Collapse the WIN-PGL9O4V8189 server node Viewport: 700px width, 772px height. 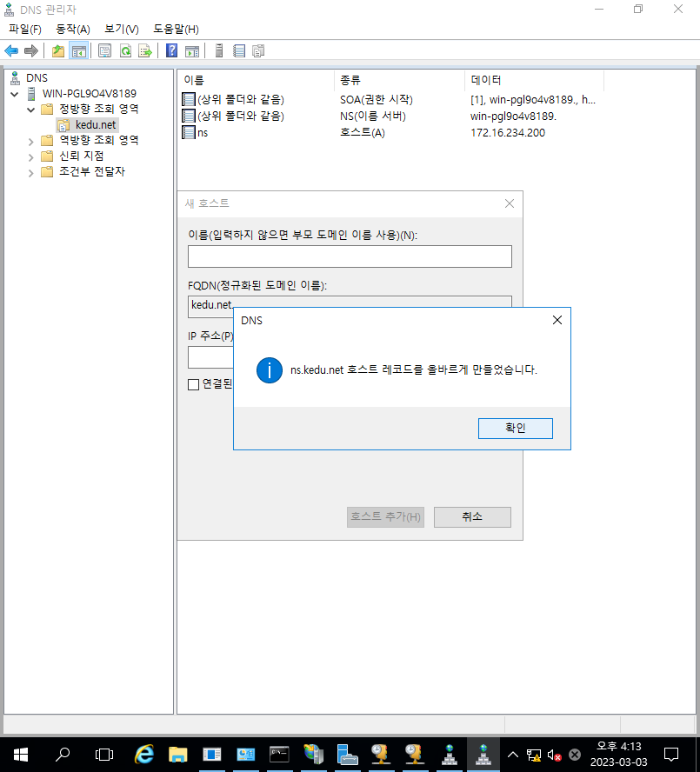pos(14,94)
